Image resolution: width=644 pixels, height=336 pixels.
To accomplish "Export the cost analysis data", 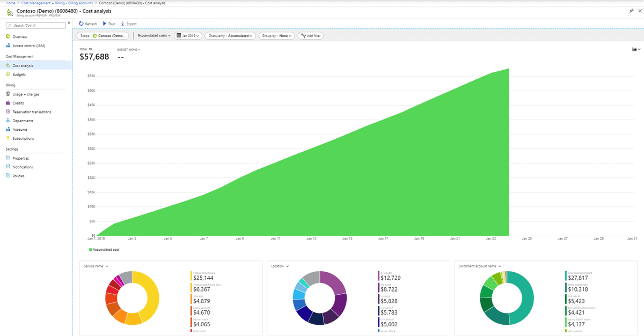I will tap(129, 24).
